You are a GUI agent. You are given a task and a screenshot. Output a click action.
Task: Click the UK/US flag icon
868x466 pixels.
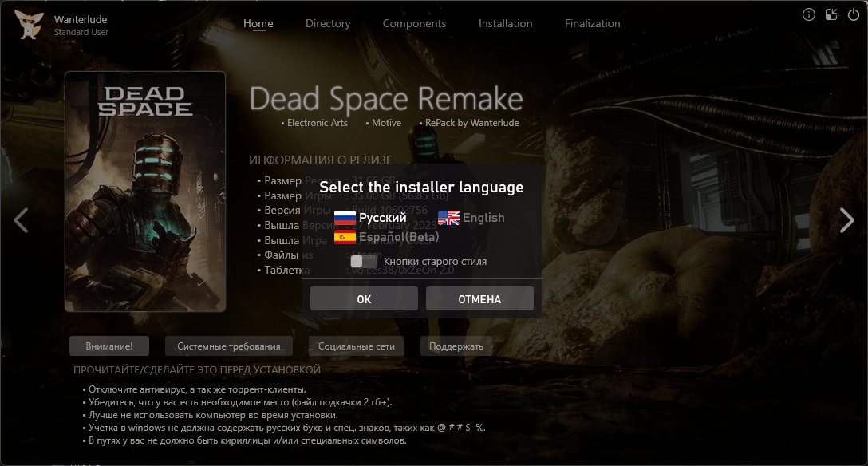[x=448, y=218]
